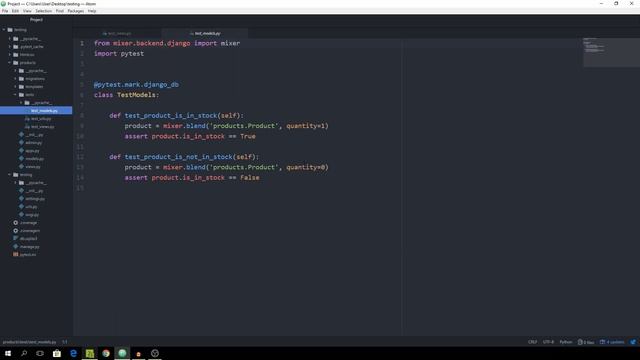Open the Selection menu
The width and height of the screenshot is (640, 360).
coord(44,11)
